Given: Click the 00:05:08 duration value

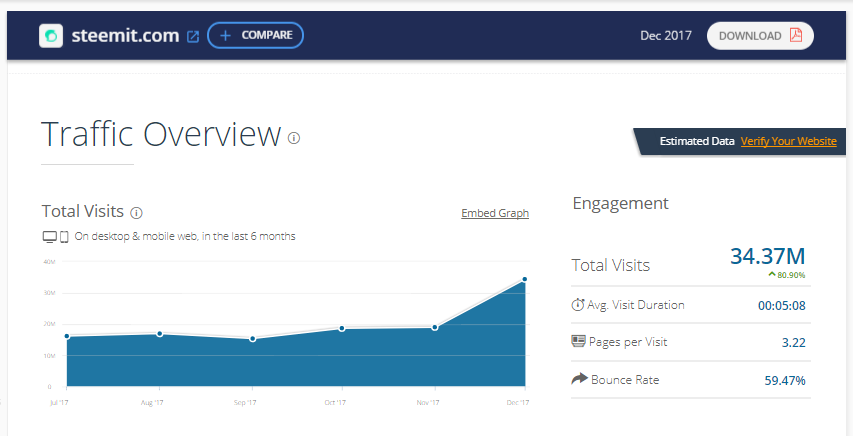Looking at the screenshot, I should pyautogui.click(x=782, y=305).
